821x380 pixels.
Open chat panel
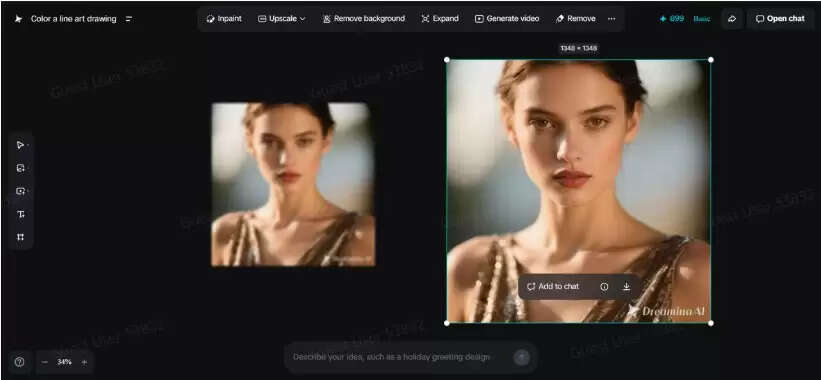point(780,18)
